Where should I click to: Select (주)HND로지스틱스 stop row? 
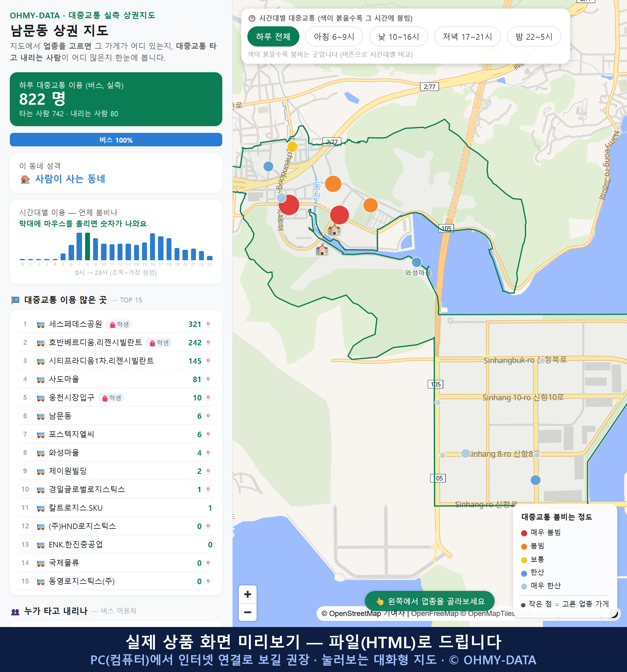coord(116,526)
